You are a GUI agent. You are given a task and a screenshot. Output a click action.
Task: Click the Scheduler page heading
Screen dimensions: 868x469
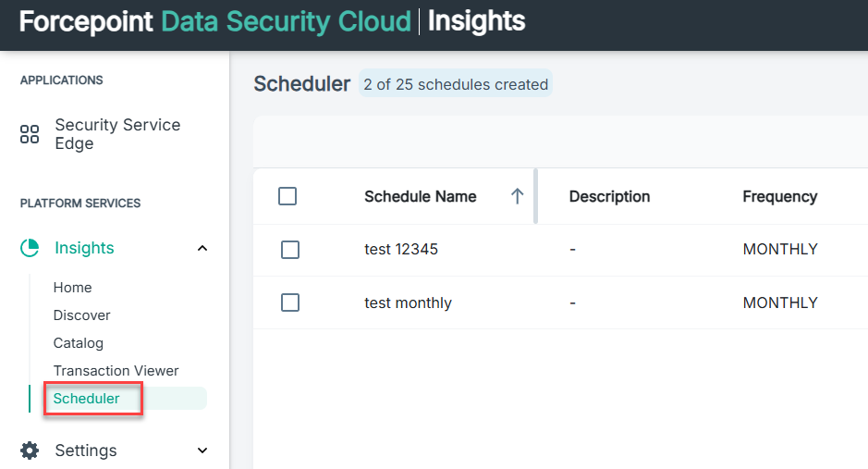click(x=301, y=84)
